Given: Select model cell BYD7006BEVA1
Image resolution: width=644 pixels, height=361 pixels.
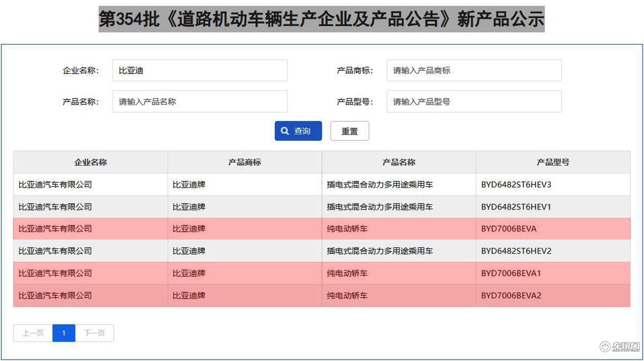Looking at the screenshot, I should [x=511, y=273].
